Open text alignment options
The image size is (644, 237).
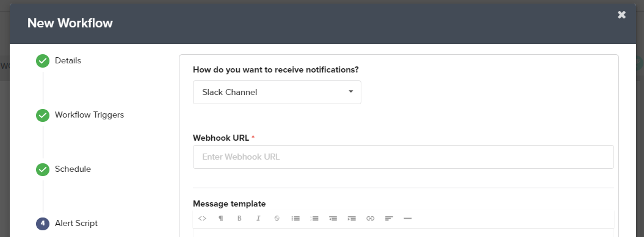point(389,218)
